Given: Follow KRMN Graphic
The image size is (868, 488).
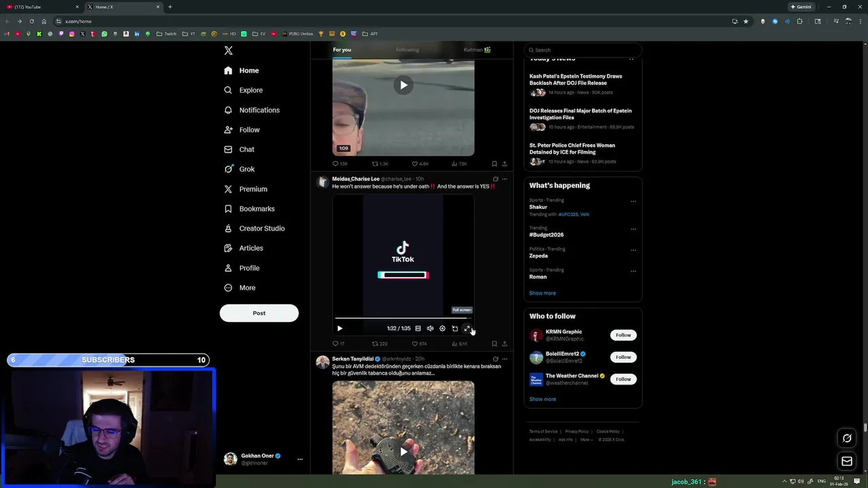Looking at the screenshot, I should 623,335.
